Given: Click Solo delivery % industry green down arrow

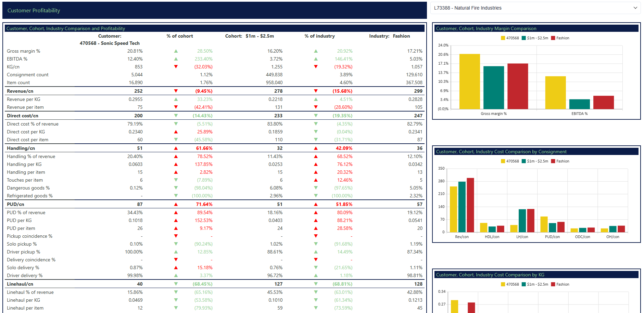Looking at the screenshot, I should (316, 268).
